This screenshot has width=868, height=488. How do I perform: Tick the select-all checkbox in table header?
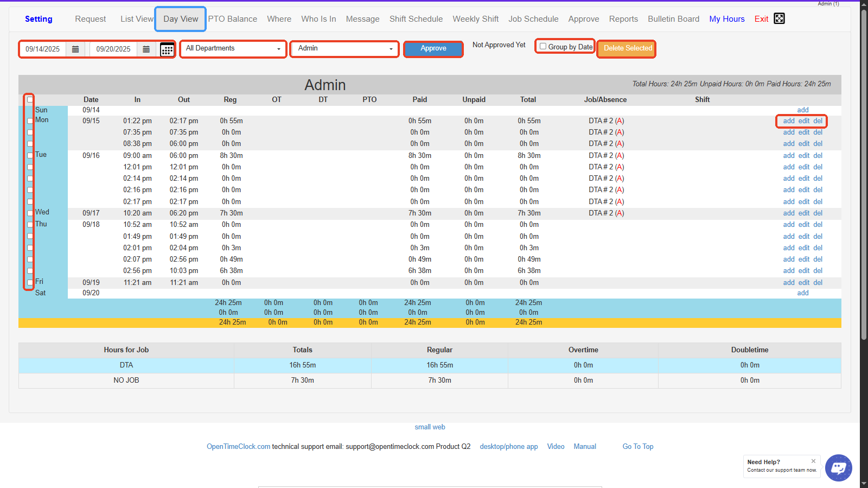30,100
